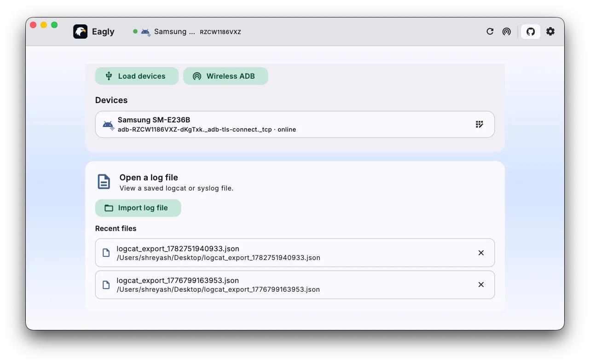The width and height of the screenshot is (590, 364).
Task: Click the pairing code icon on Samsung row
Action: click(x=480, y=124)
